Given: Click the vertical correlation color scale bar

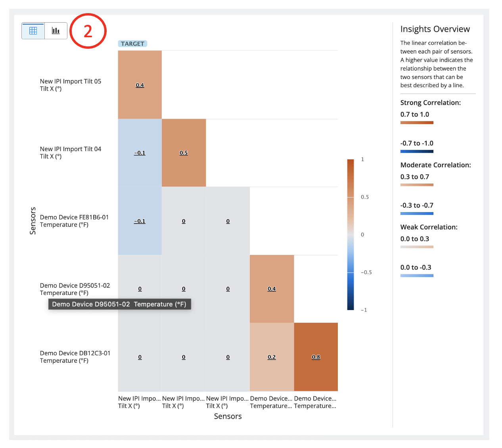Looking at the screenshot, I should 351,234.
